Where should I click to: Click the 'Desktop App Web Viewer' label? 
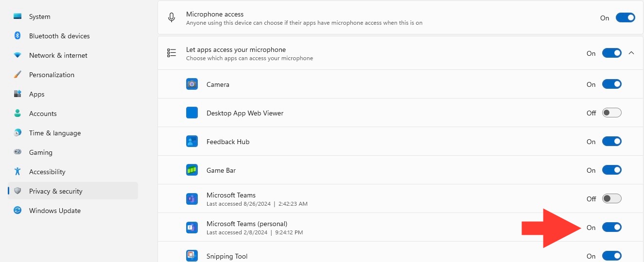tap(245, 113)
